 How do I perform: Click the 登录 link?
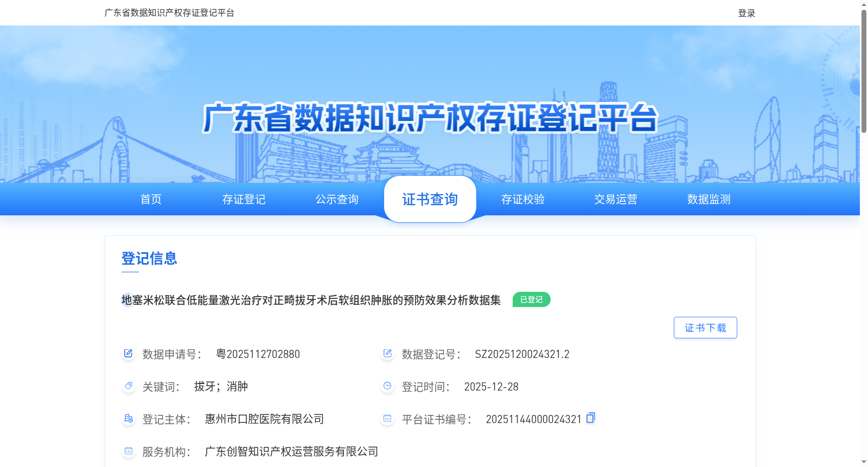(746, 13)
